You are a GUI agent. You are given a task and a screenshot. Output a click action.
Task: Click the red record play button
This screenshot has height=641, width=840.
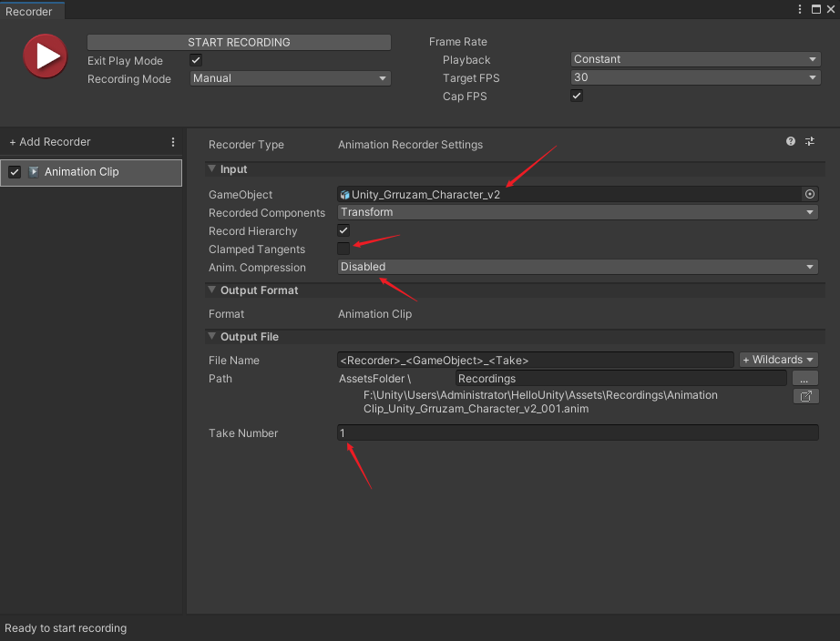45,56
